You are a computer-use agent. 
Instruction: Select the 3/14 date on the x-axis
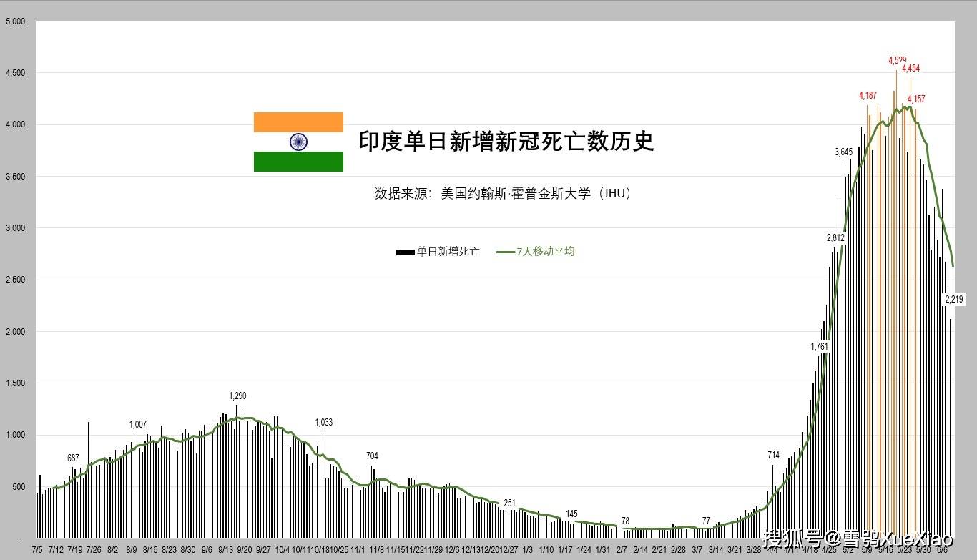[716, 550]
